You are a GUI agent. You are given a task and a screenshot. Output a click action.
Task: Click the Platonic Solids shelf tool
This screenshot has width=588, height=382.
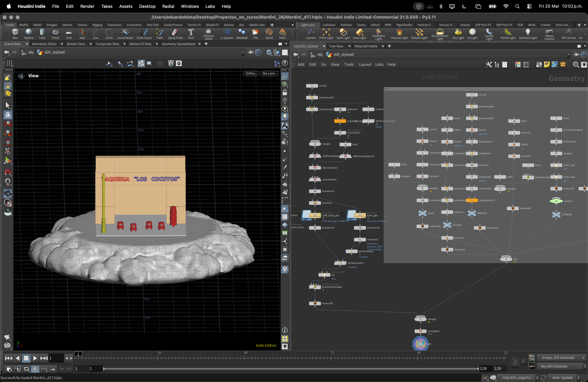click(x=209, y=34)
